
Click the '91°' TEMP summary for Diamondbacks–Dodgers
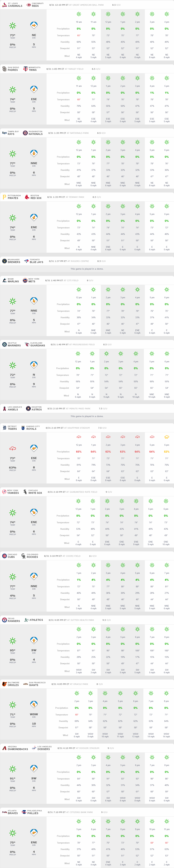click(12, 778)
